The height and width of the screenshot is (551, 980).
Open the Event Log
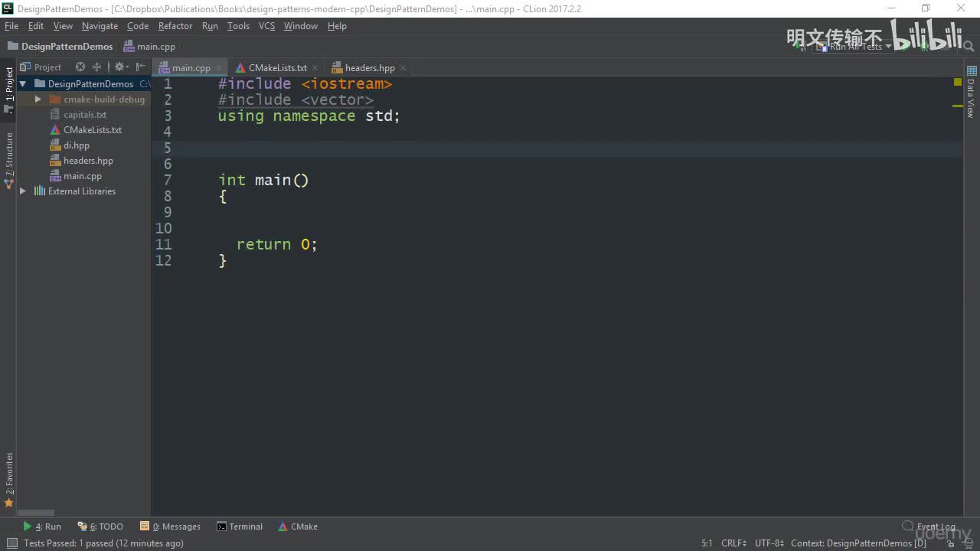pos(929,527)
